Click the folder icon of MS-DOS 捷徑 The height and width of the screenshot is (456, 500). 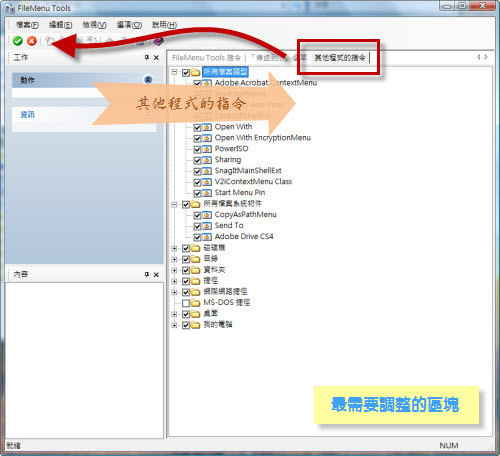(196, 303)
